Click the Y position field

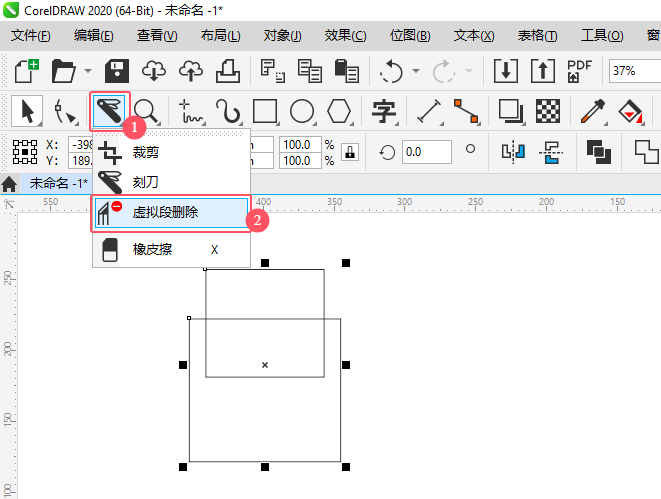coord(81,161)
